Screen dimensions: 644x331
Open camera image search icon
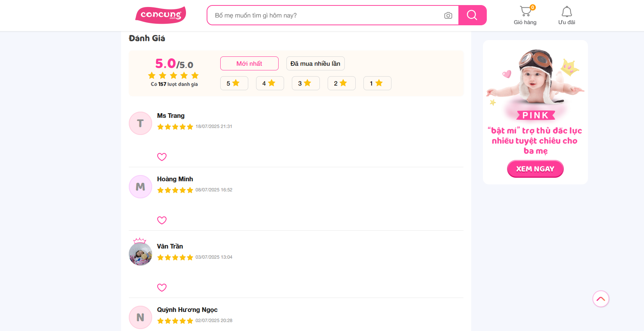coord(448,16)
